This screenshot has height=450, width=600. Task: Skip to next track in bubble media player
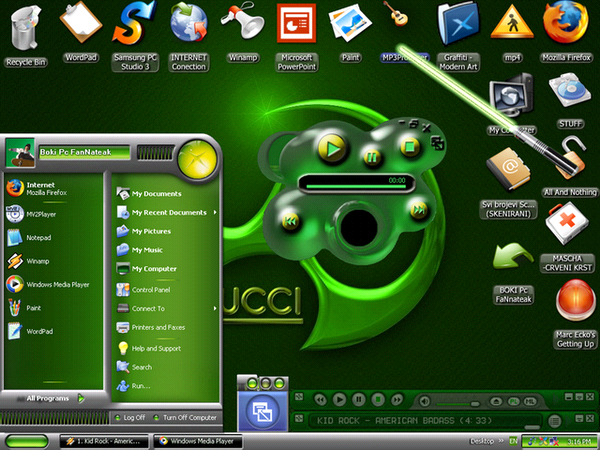coord(419,210)
